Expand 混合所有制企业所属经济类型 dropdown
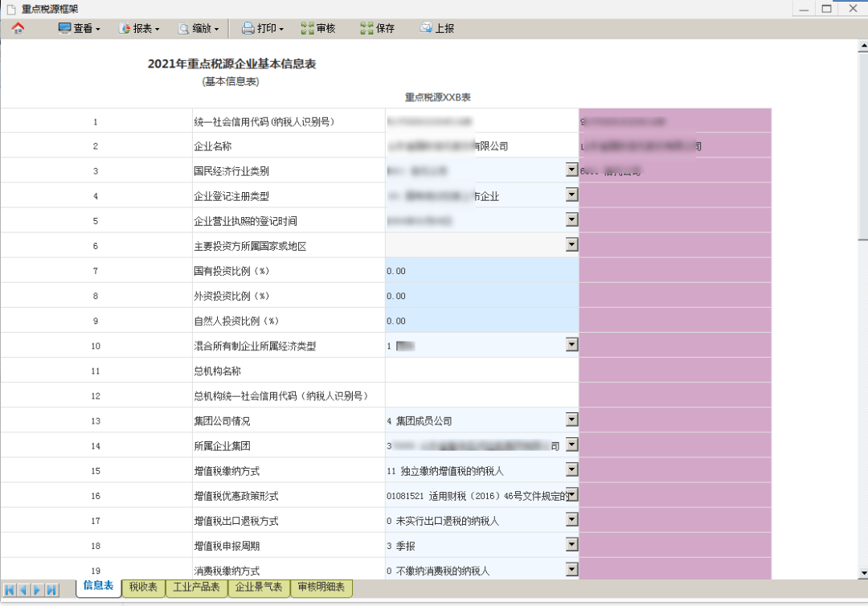 (572, 345)
